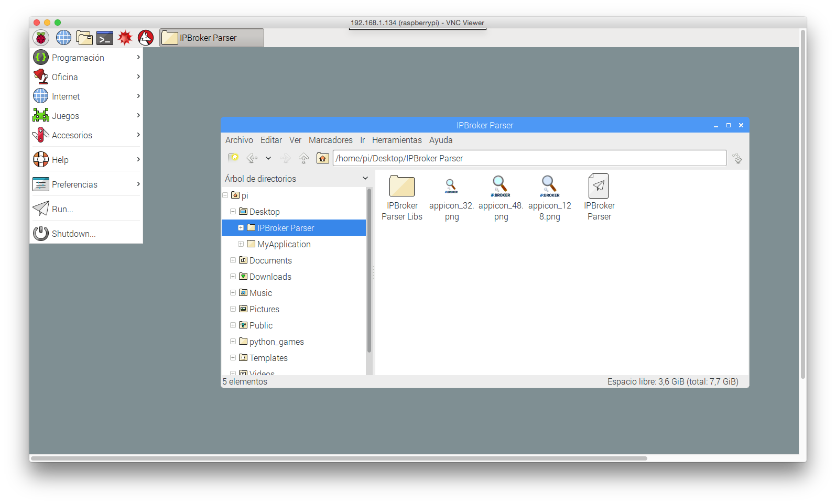Open the Internet submenu
The width and height of the screenshot is (836, 504).
(86, 96)
